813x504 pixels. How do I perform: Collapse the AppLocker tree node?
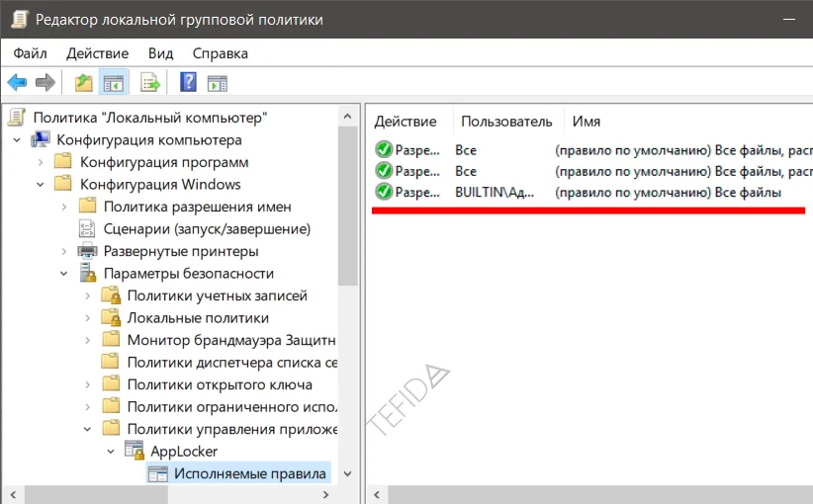coord(111,452)
